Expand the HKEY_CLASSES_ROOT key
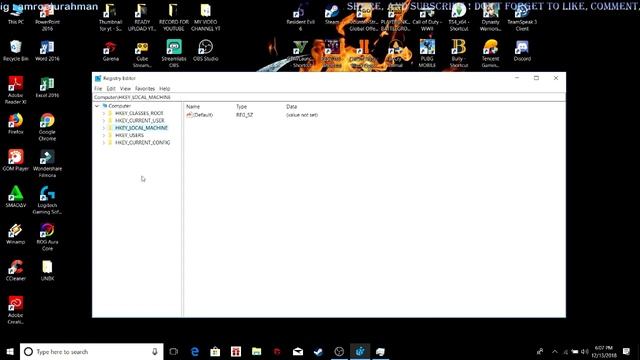The image size is (640, 360). [x=104, y=113]
